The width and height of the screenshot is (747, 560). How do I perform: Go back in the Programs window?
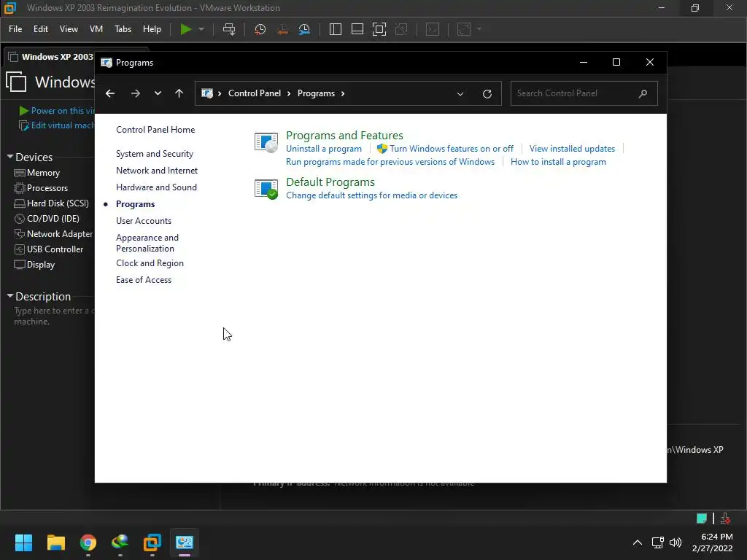(110, 93)
